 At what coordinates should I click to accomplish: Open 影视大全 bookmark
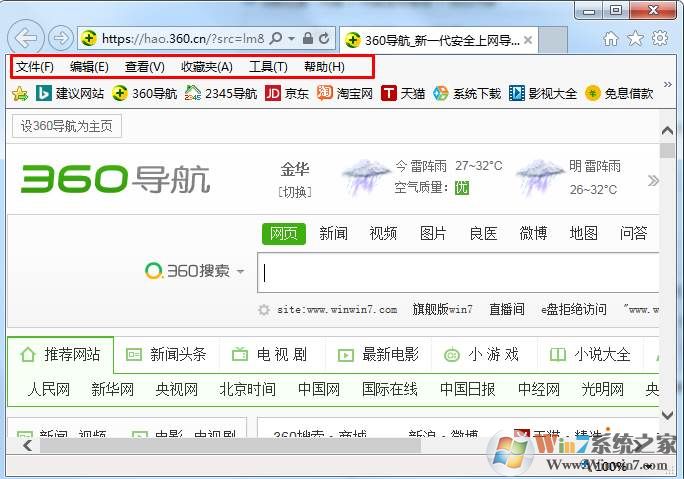543,93
